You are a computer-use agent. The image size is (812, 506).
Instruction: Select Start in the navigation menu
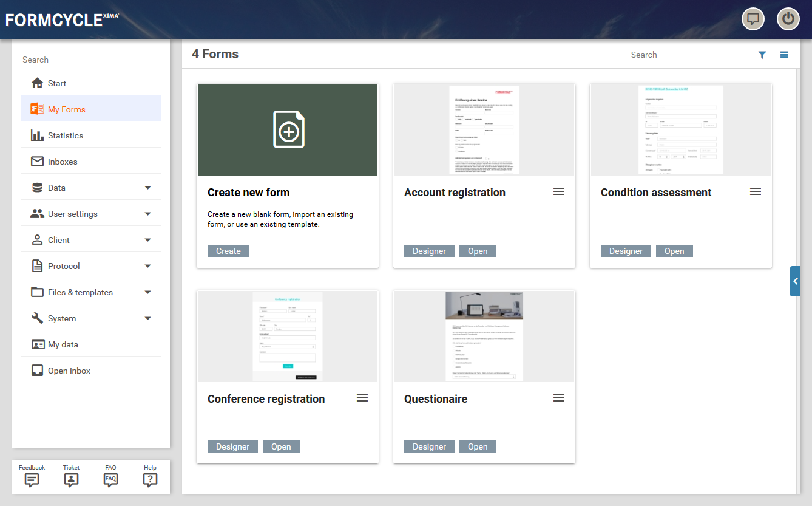(x=91, y=83)
